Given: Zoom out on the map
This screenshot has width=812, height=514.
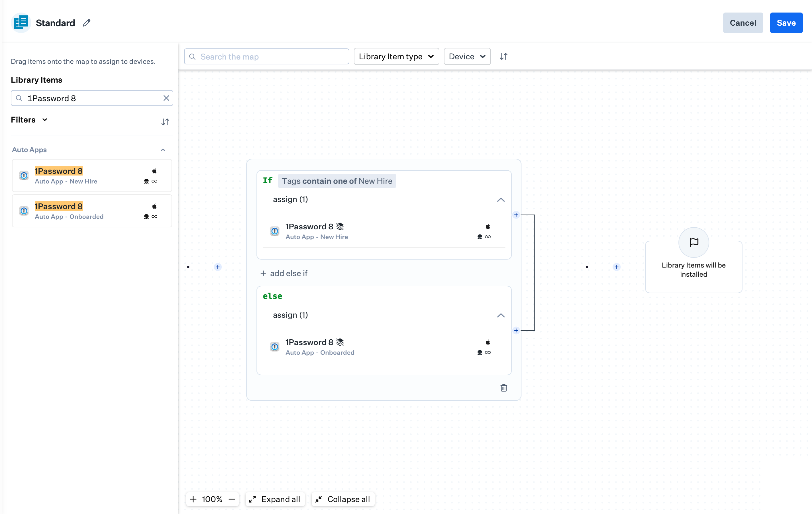Looking at the screenshot, I should (x=232, y=499).
